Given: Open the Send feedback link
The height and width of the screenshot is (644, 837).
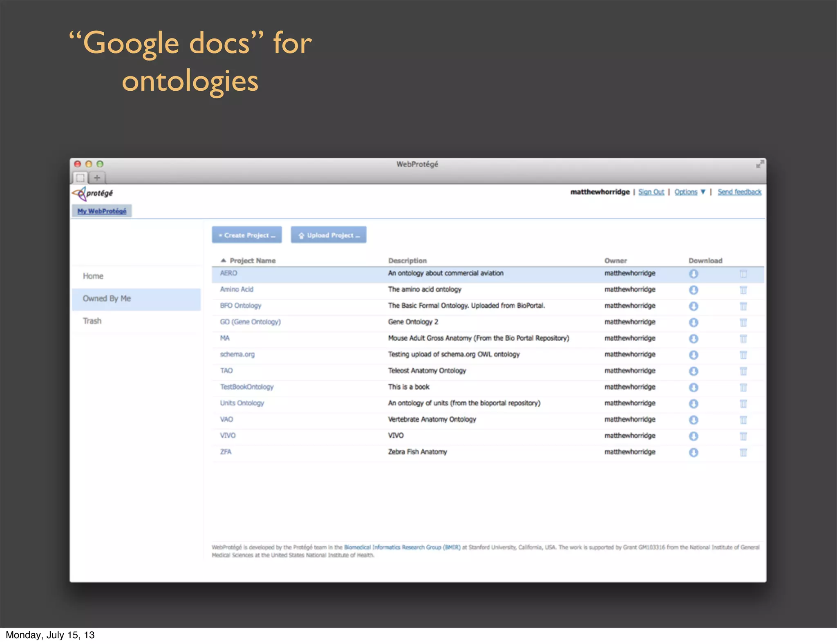Looking at the screenshot, I should coord(739,192).
